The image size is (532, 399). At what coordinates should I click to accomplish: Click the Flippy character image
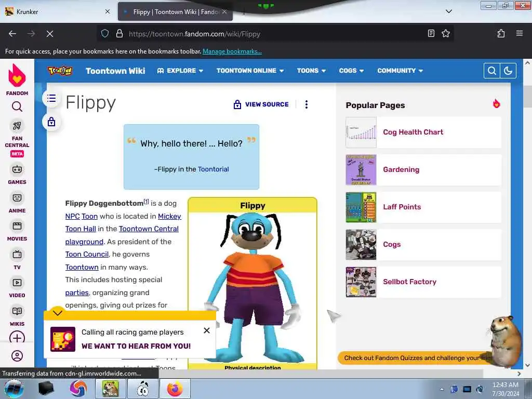click(252, 288)
